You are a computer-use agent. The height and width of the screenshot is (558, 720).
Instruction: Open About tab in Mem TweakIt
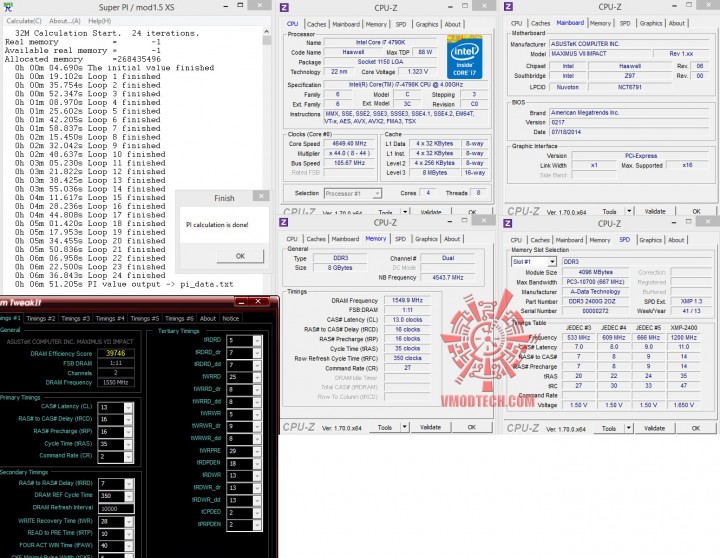click(208, 318)
